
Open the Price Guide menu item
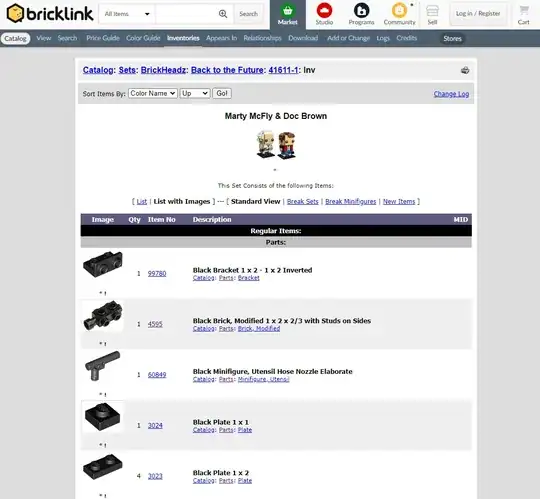point(103,38)
